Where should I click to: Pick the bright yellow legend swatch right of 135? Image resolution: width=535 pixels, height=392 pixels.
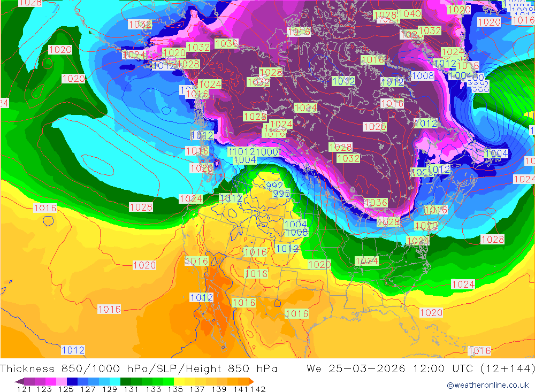(x=179, y=381)
